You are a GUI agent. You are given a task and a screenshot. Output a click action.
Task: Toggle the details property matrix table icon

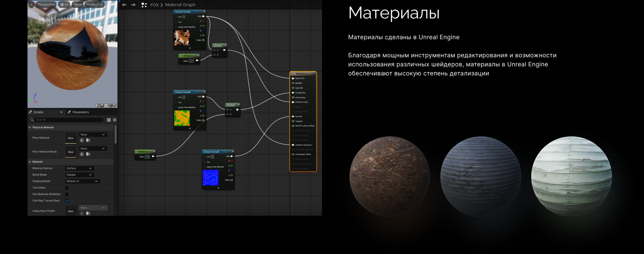[109, 120]
